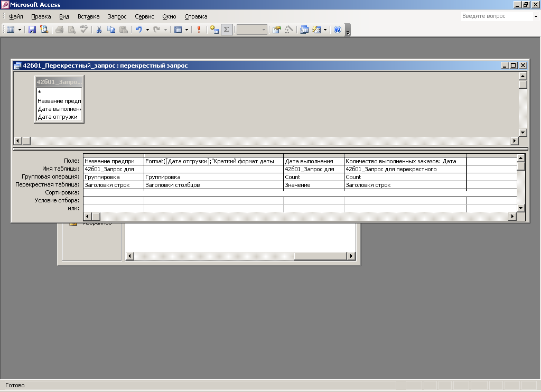The height and width of the screenshot is (392, 541).
Task: Open the Окно menu
Action: pyautogui.click(x=169, y=16)
